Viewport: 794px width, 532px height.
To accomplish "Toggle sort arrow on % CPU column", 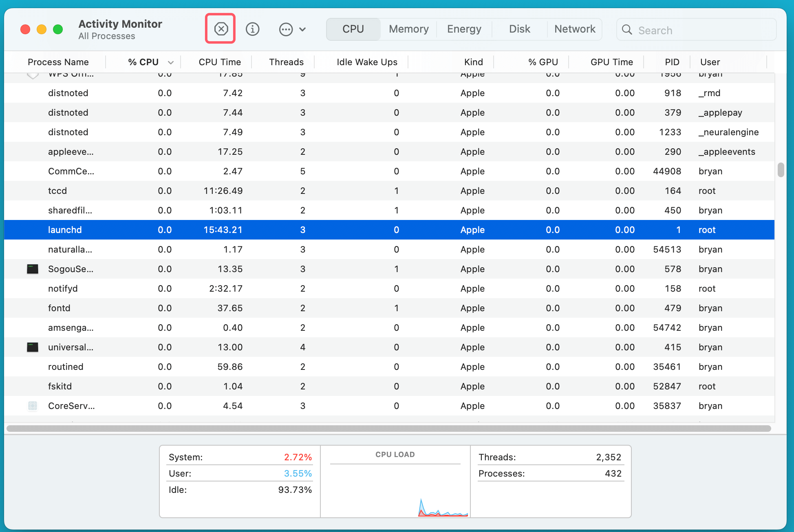I will point(171,62).
